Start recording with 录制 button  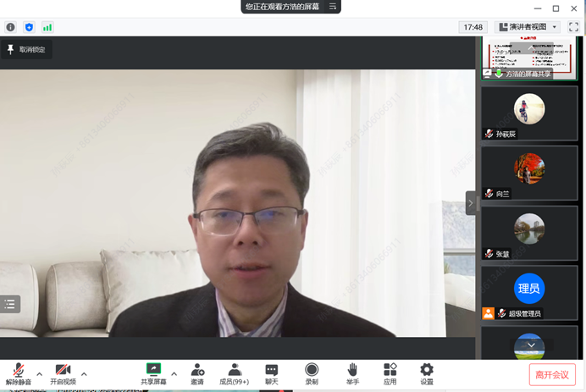(312, 373)
